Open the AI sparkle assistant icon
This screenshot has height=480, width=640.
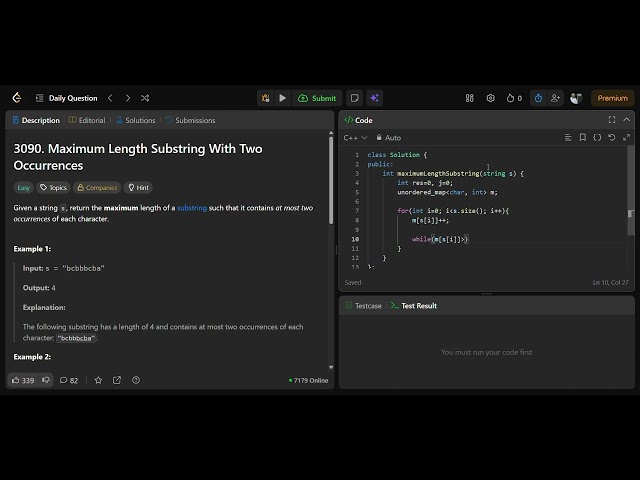(x=374, y=98)
